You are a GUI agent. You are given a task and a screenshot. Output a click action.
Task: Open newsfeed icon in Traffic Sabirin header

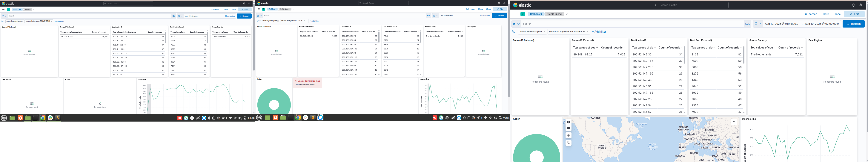[x=504, y=3]
